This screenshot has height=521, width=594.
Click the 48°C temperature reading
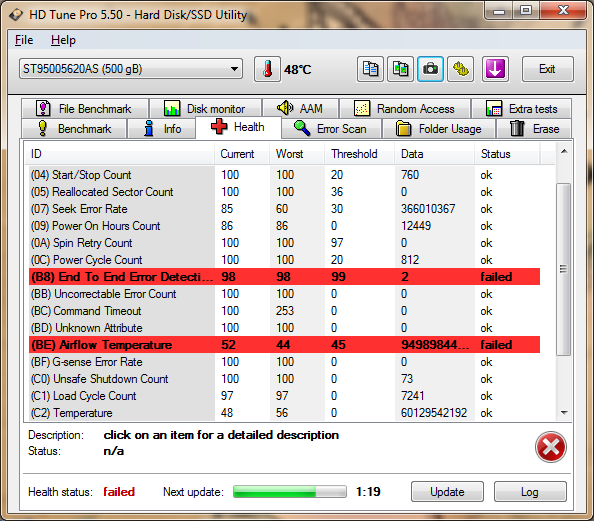[x=298, y=70]
